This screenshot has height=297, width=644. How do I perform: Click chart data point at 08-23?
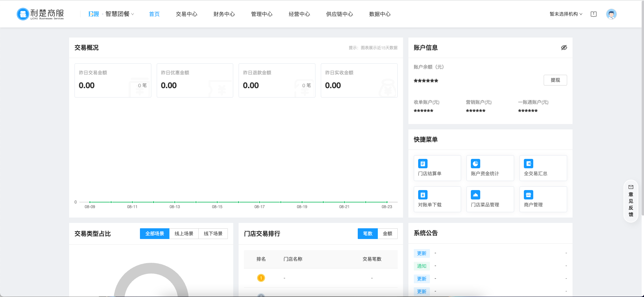coord(387,202)
